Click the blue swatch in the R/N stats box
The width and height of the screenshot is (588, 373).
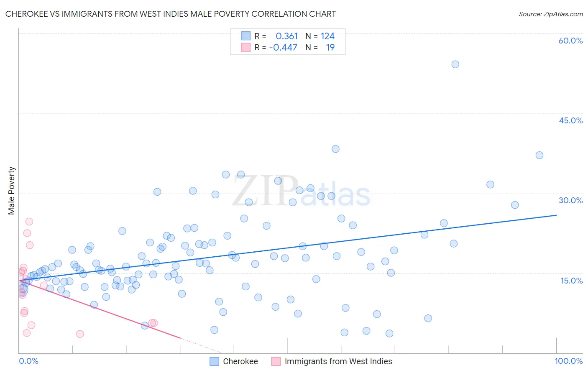click(245, 36)
